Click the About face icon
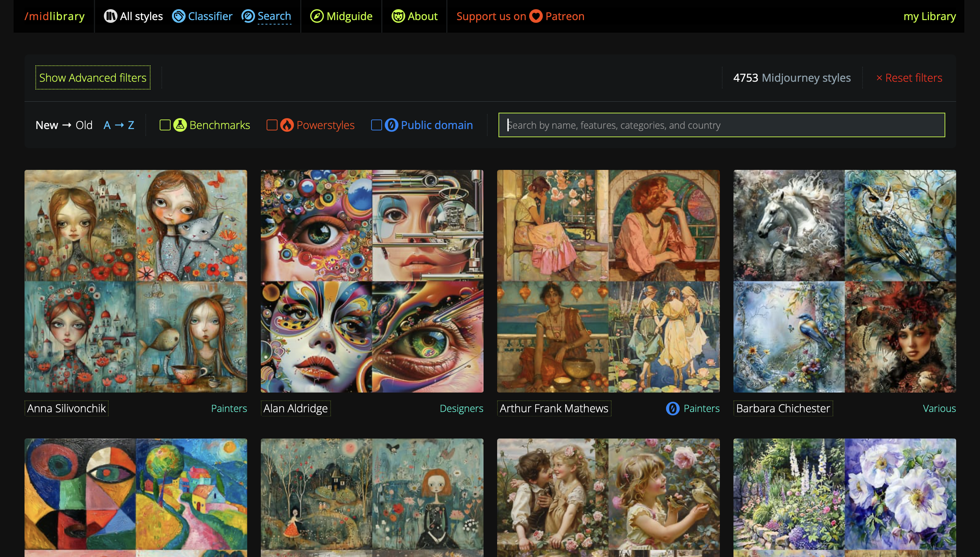The image size is (980, 557). tap(398, 16)
